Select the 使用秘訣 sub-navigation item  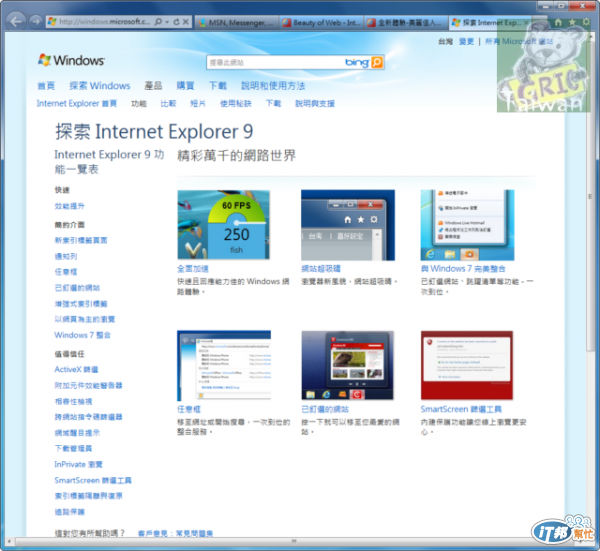pos(235,103)
